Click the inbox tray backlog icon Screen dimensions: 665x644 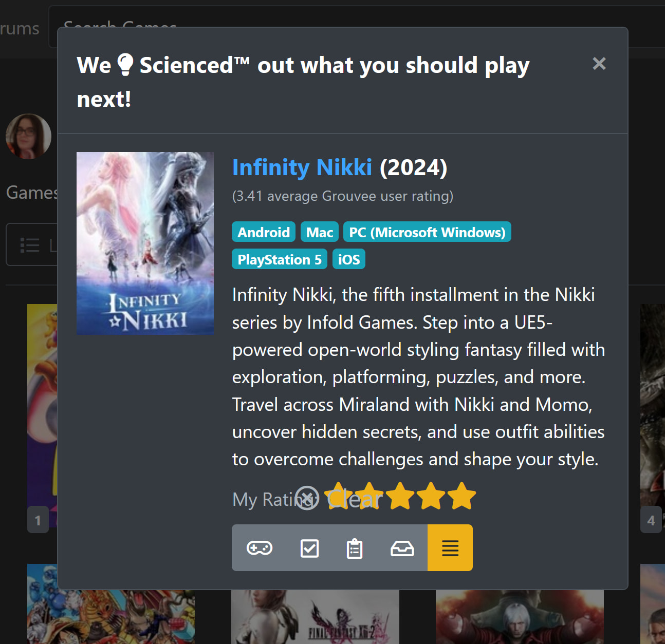click(402, 548)
